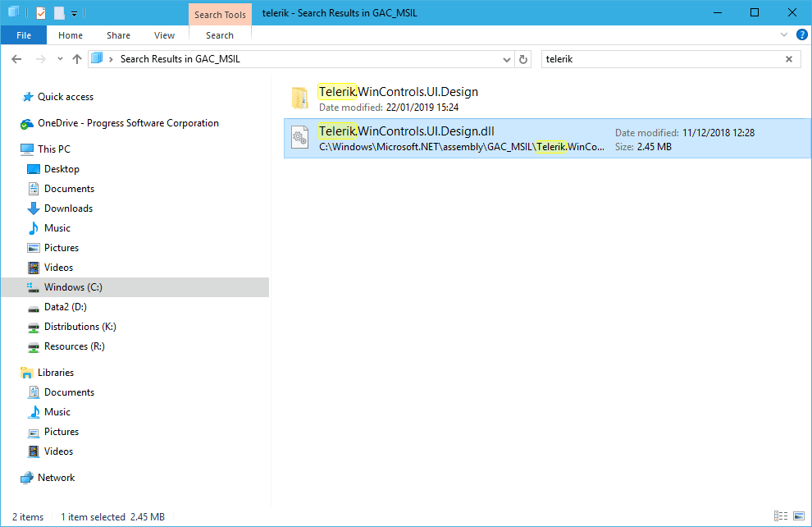
Task: Select the Telerik.WinControls.UI.Design folder name
Action: coord(399,92)
